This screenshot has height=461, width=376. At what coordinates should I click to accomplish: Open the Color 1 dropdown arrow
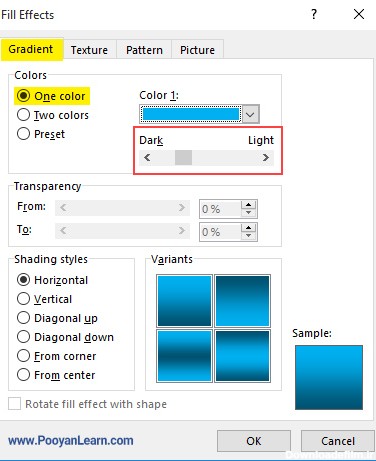pos(250,114)
